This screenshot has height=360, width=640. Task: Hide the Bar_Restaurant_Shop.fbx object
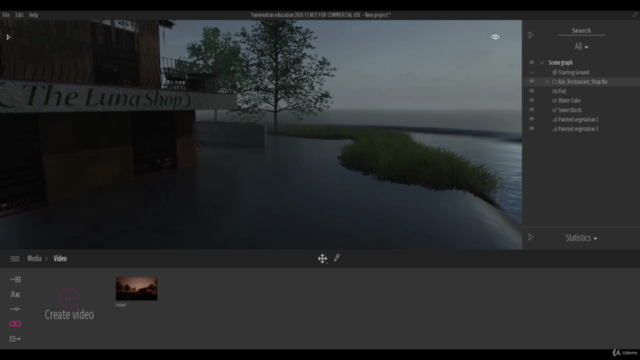click(531, 81)
